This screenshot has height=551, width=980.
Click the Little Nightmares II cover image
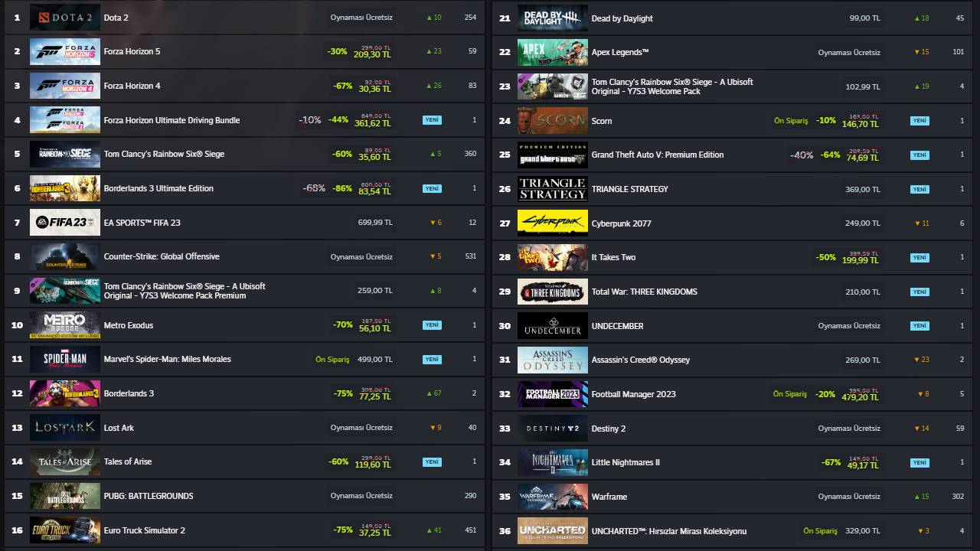click(x=553, y=462)
